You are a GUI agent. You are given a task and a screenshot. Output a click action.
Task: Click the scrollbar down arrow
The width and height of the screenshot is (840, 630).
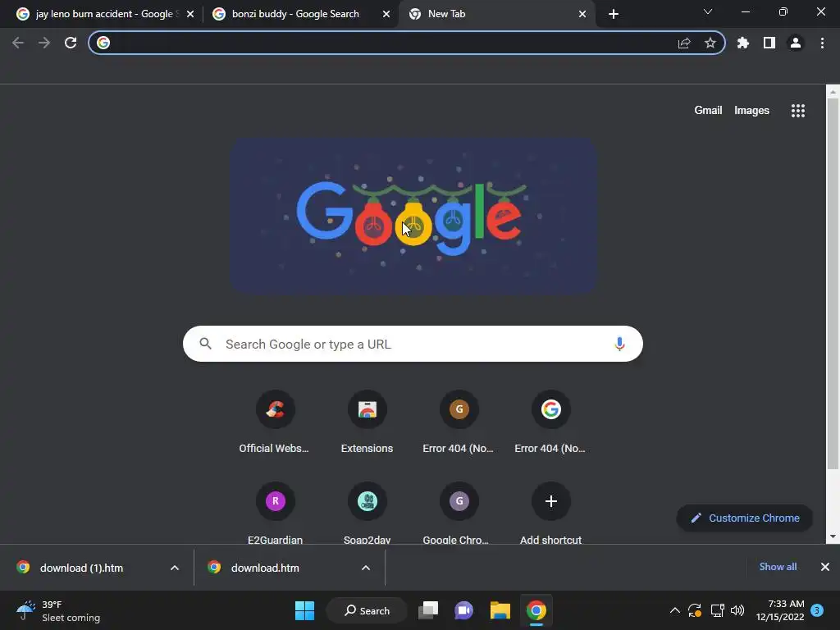[833, 536]
